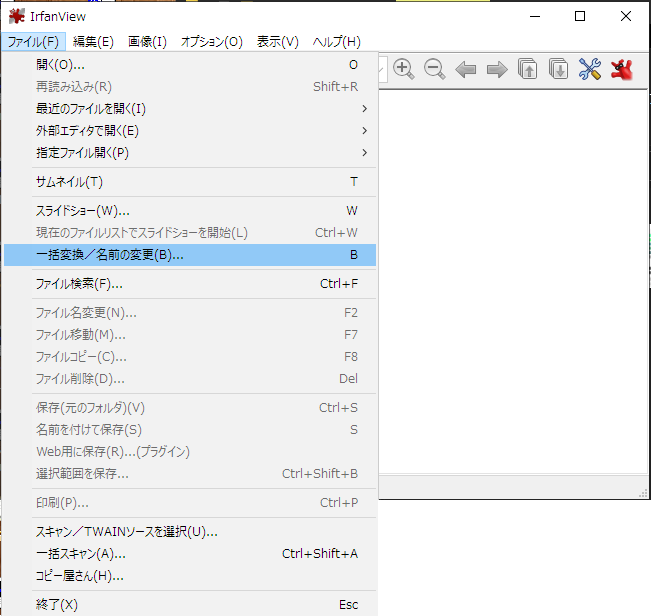Choose 一括変換／名前の変更(B)... entry

190,255
